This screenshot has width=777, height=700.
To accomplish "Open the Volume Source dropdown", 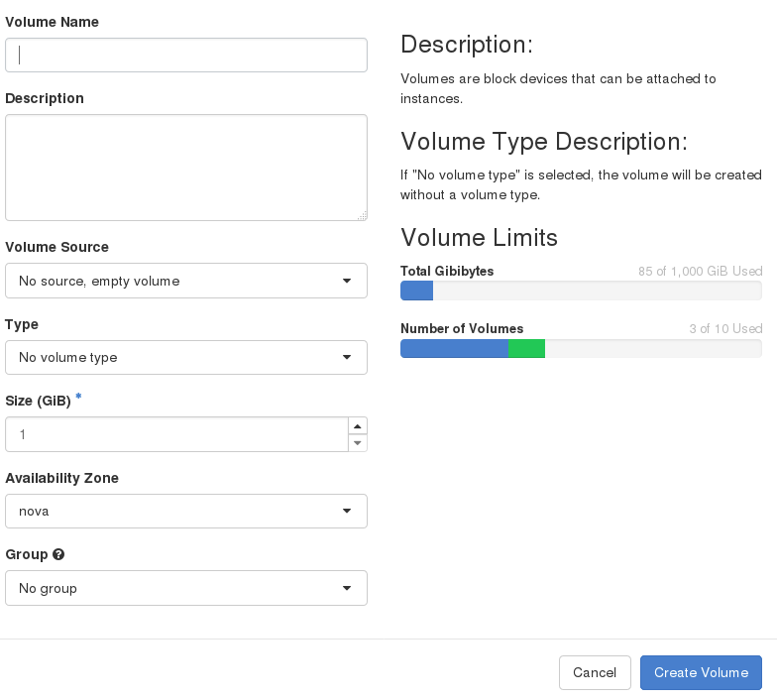I will click(186, 281).
